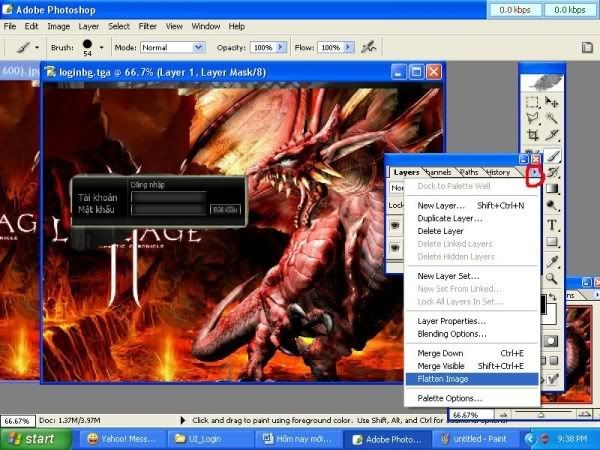The image size is (600, 450).
Task: Open the Brush size picker dropdown
Action: click(101, 47)
